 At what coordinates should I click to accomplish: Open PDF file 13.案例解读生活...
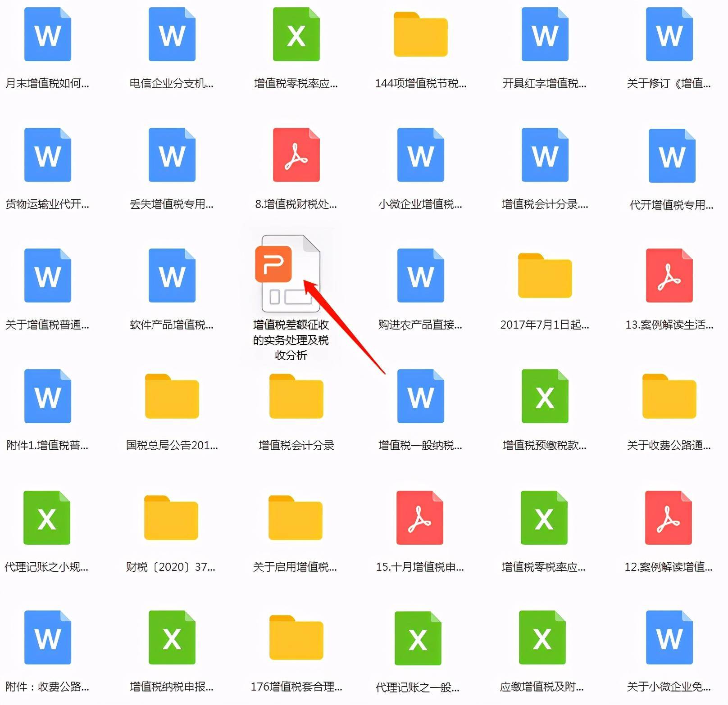click(669, 276)
